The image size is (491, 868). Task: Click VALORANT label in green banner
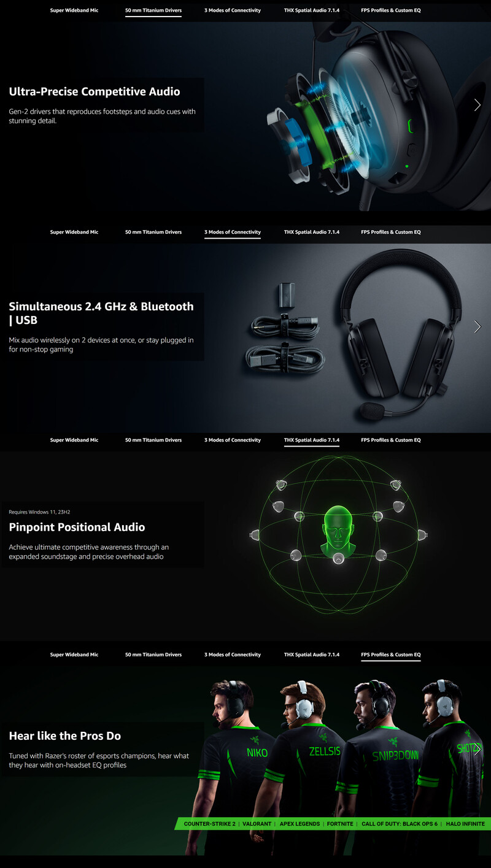coord(257,824)
